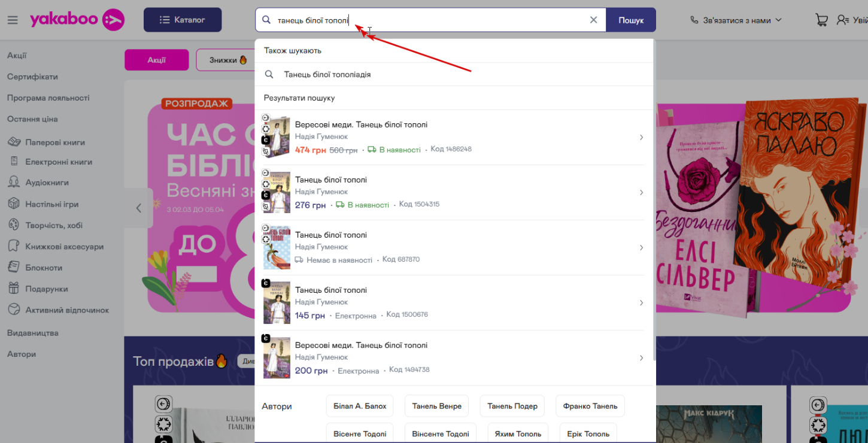Select author chip Франко Танель
868x443 pixels.
590,406
